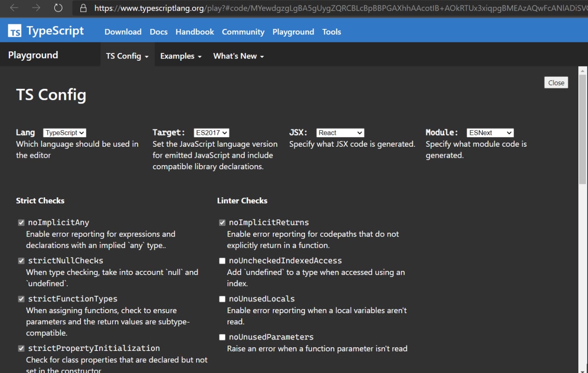Expand the TS Config menu
The image size is (588, 373).
point(127,56)
